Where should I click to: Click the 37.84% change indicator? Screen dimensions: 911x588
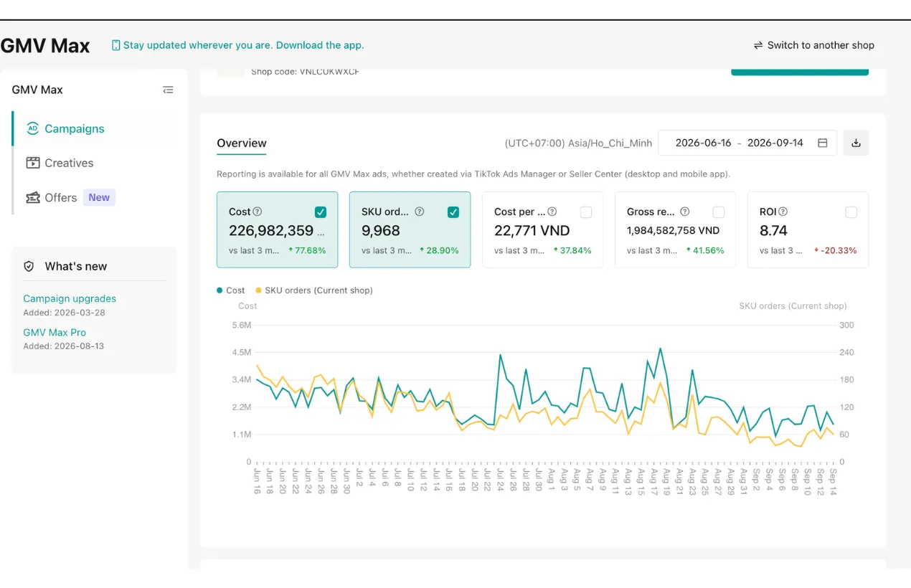572,250
